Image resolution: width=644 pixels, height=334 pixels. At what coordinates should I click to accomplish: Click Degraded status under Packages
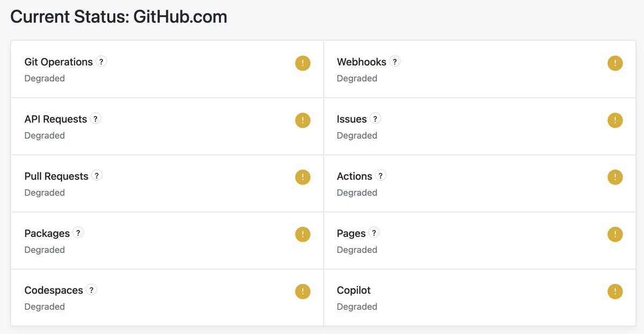pyautogui.click(x=45, y=250)
